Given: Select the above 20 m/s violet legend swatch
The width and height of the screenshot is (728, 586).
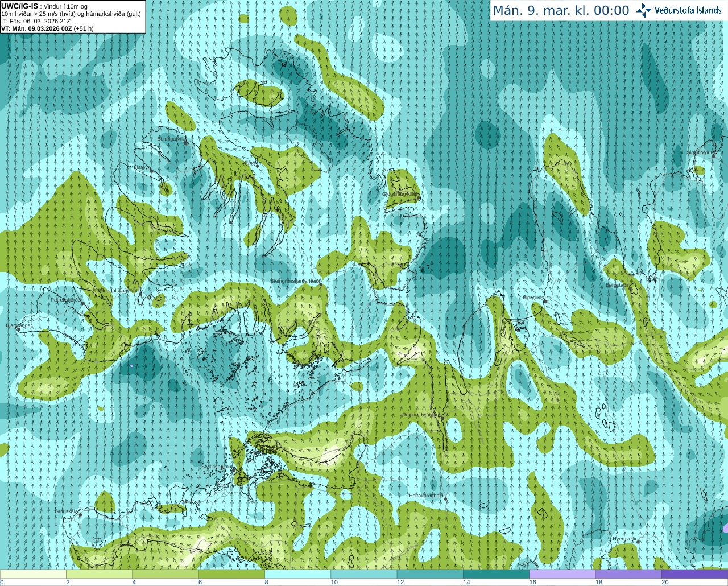Looking at the screenshot, I should coord(694,574).
